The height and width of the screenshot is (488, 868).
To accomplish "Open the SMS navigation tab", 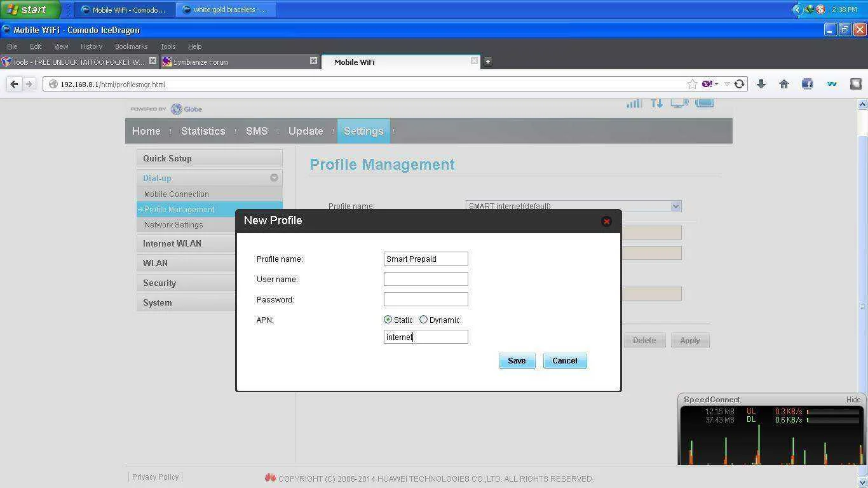I will (257, 131).
